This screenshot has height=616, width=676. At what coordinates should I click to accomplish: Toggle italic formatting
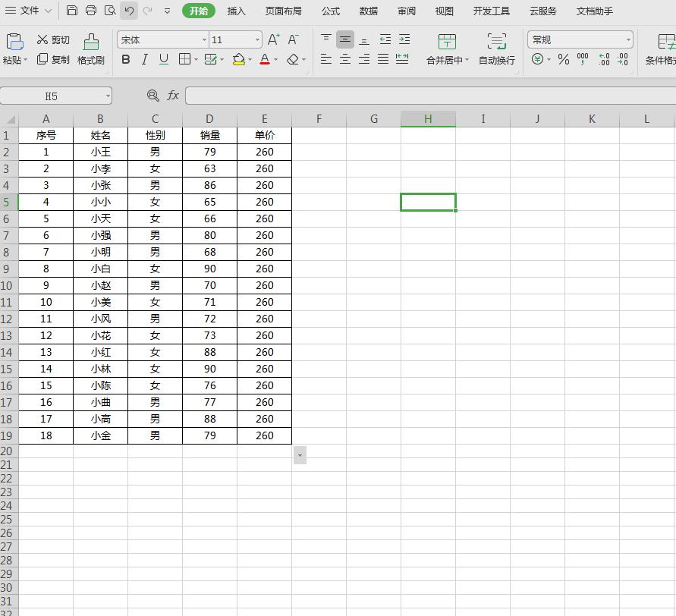(x=144, y=59)
